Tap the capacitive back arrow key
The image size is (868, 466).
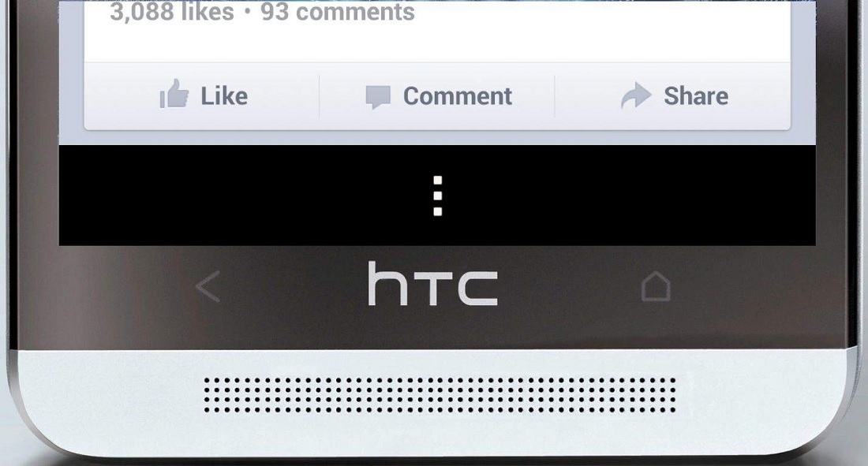(208, 286)
